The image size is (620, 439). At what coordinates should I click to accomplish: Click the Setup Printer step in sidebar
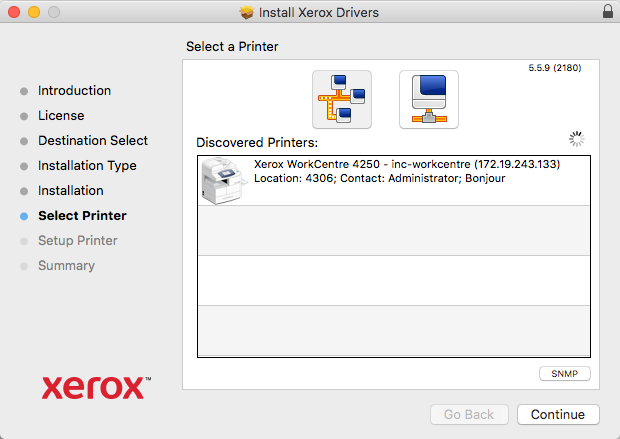click(x=78, y=240)
